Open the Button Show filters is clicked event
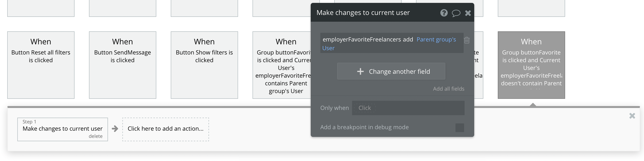This screenshot has height=161, width=644. coord(204,65)
